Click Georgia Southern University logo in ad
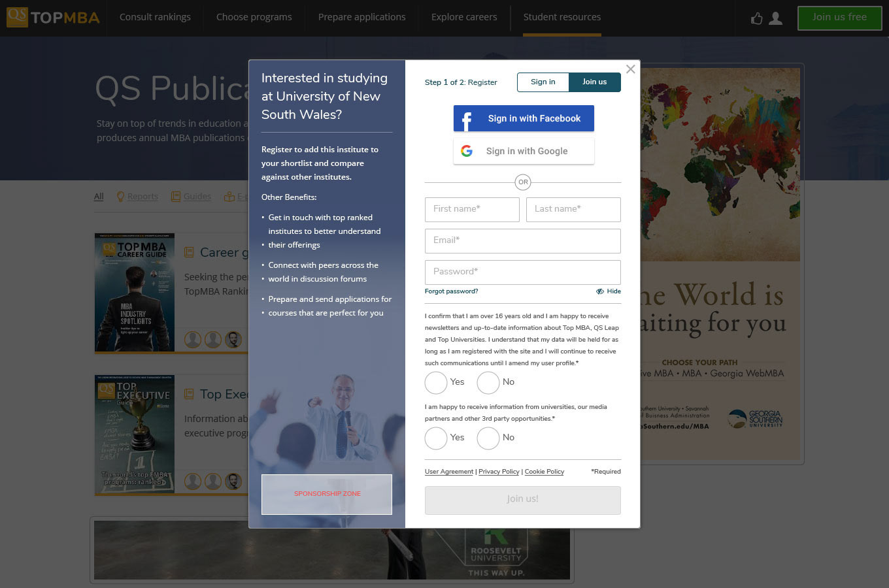This screenshot has height=588, width=889. click(x=756, y=418)
